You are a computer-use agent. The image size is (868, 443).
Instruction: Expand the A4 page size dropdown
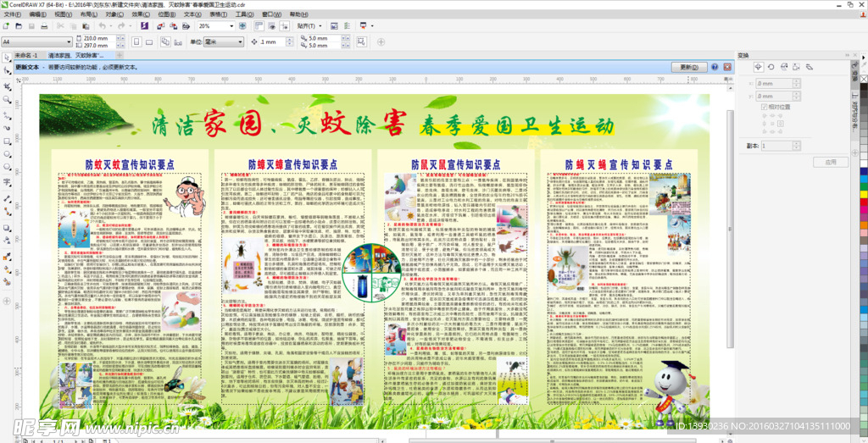pyautogui.click(x=67, y=42)
